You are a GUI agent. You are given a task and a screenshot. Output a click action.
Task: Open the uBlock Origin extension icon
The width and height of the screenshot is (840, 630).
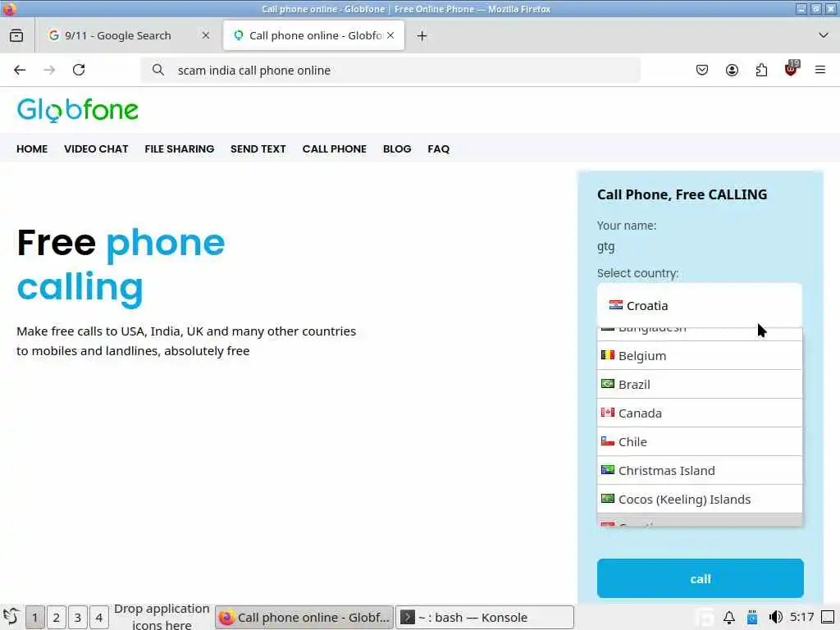point(792,69)
